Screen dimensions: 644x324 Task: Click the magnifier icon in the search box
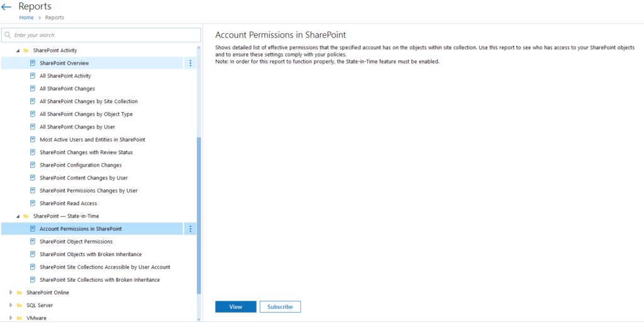8,35
